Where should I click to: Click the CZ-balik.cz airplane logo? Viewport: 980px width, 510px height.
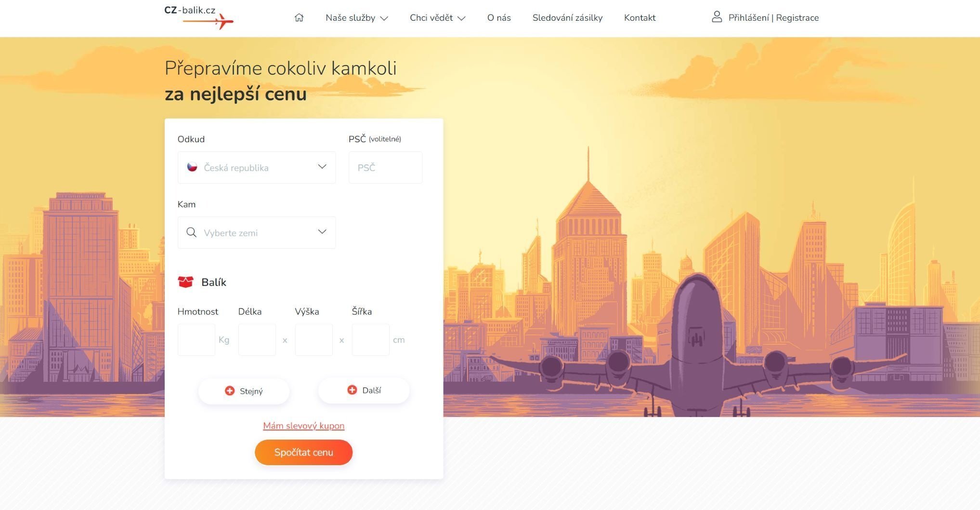[199, 17]
